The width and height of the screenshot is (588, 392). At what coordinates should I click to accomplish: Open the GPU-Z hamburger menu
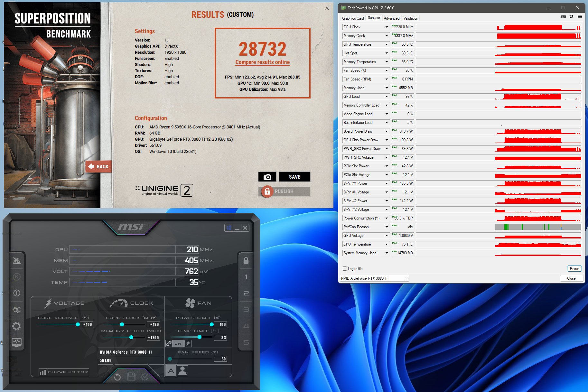pos(580,17)
